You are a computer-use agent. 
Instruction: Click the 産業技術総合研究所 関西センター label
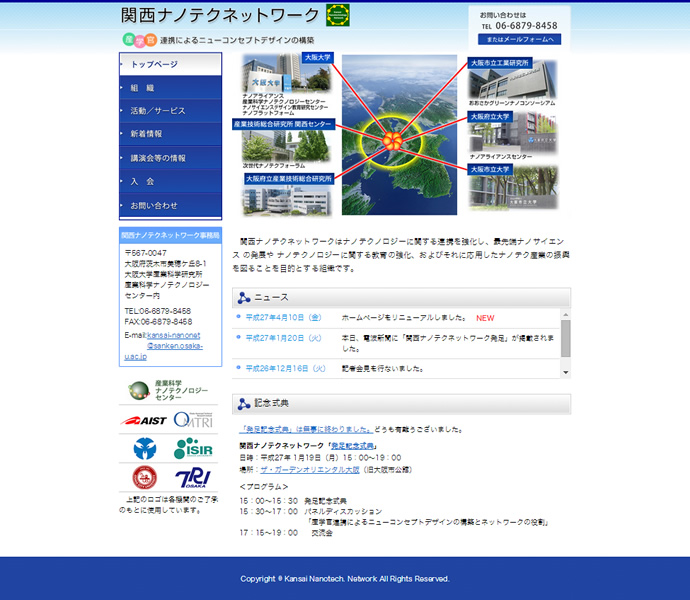[x=283, y=125]
